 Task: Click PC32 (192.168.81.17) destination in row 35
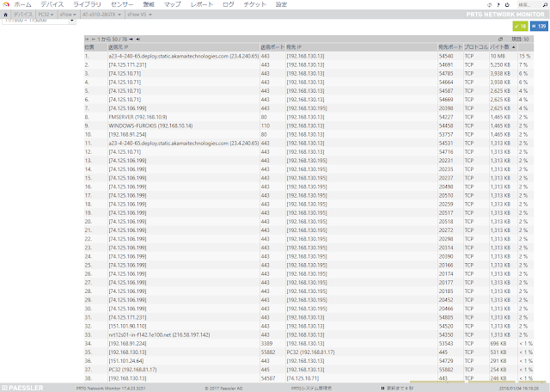coord(310,352)
